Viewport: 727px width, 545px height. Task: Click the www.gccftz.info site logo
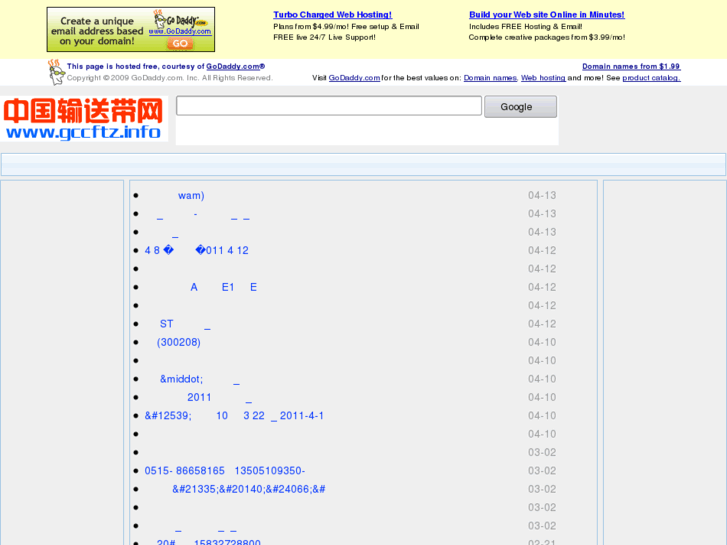click(x=84, y=119)
